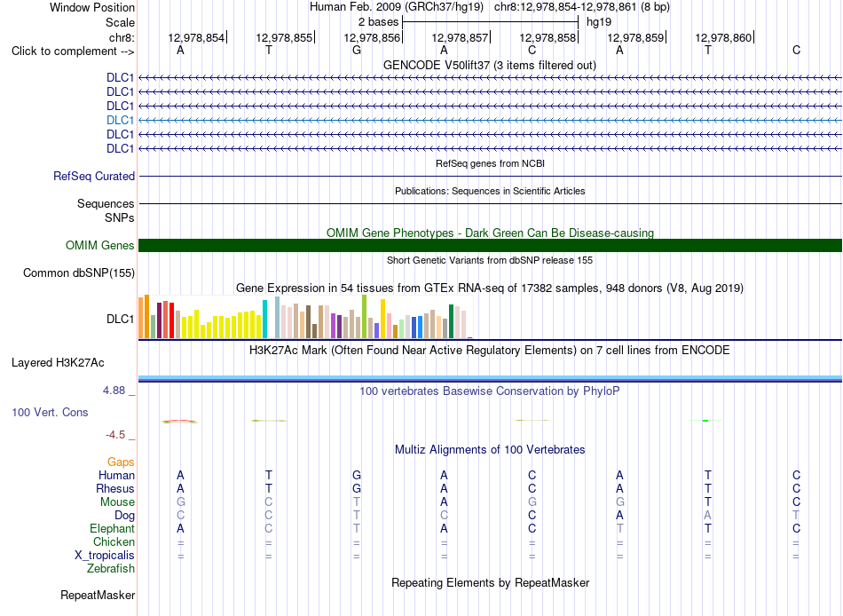The image size is (843, 616).
Task: Click the X_tropicalis species label
Action: coord(105,555)
